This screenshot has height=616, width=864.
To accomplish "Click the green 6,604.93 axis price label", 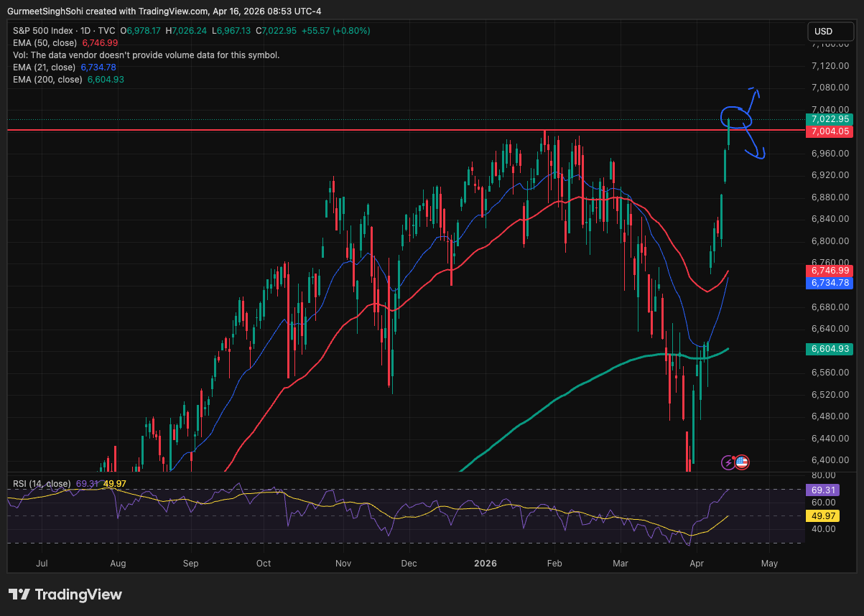I will 830,348.
